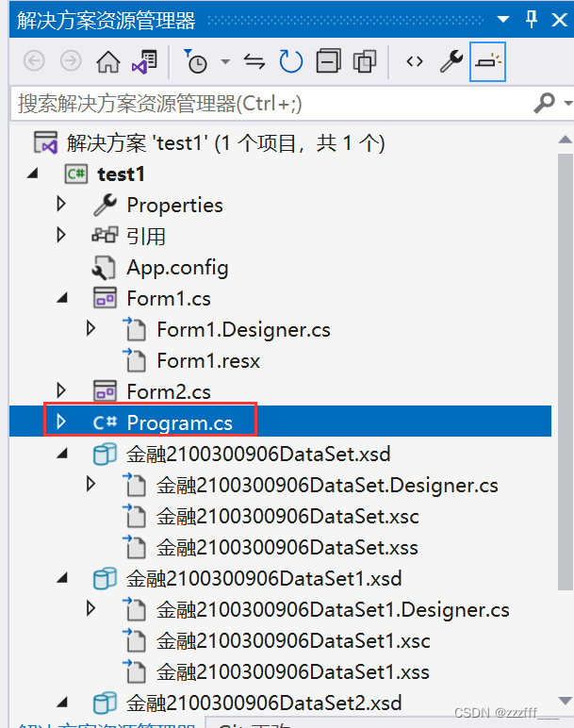
Task: Open the window position dropdown in title bar
Action: point(503,20)
